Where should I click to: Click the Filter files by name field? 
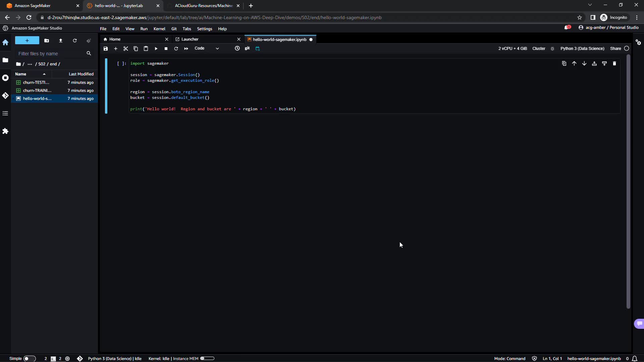coord(50,54)
